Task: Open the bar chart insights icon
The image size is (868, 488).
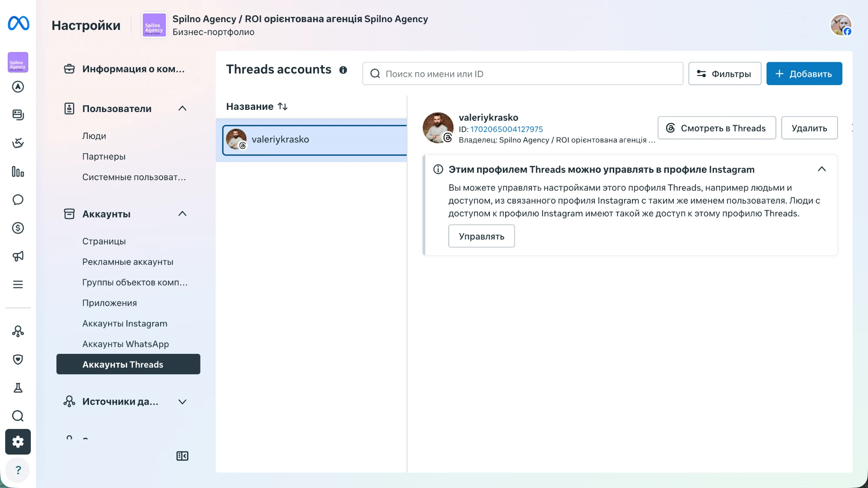Action: (18, 171)
